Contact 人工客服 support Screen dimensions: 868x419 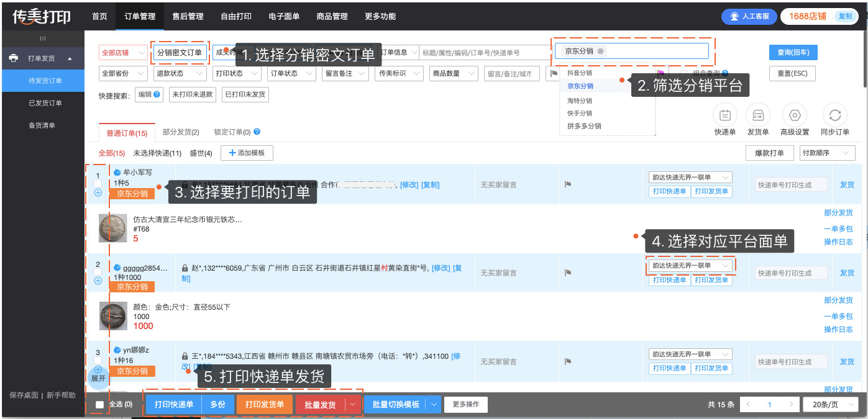749,16
